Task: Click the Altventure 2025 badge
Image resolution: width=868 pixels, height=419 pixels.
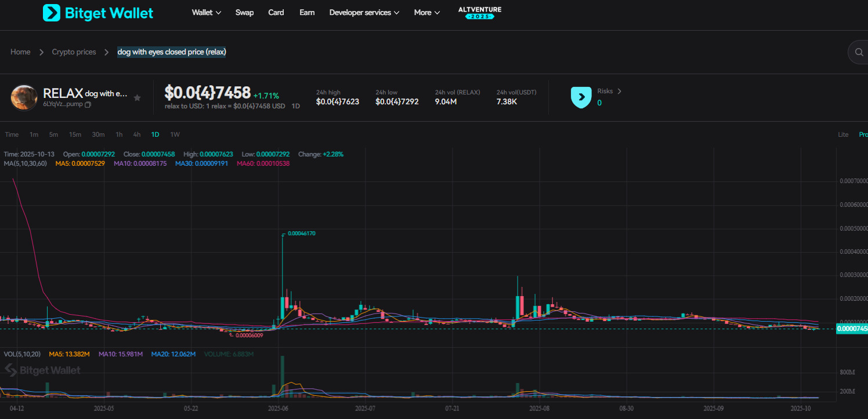Action: click(479, 13)
